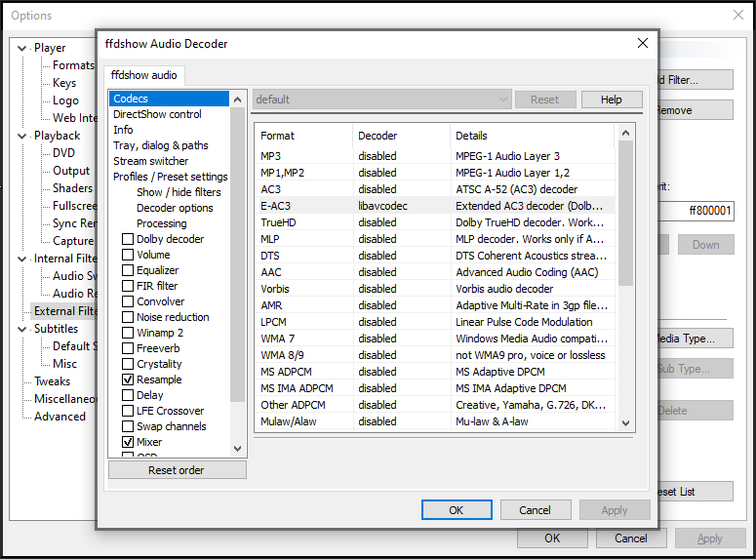The image size is (756, 559).
Task: Click the Reset order button
Action: 177,470
